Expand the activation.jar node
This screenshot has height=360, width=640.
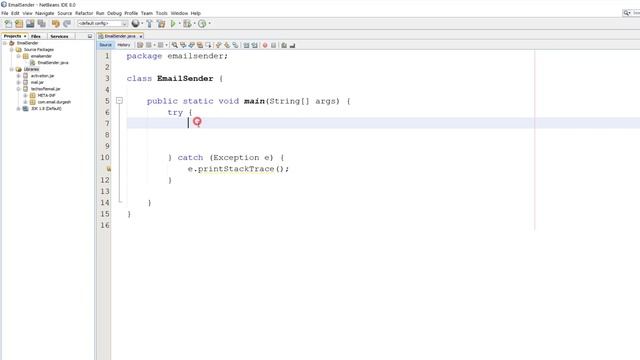[x=18, y=76]
